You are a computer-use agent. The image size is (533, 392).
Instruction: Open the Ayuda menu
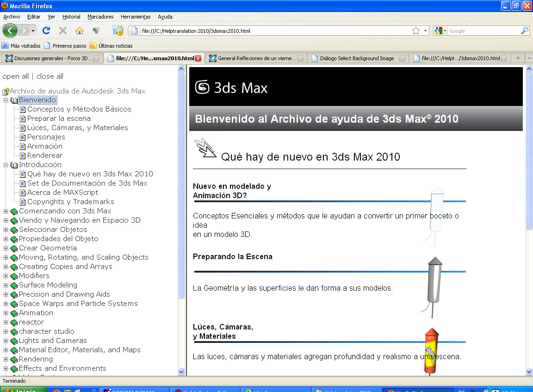pos(165,17)
